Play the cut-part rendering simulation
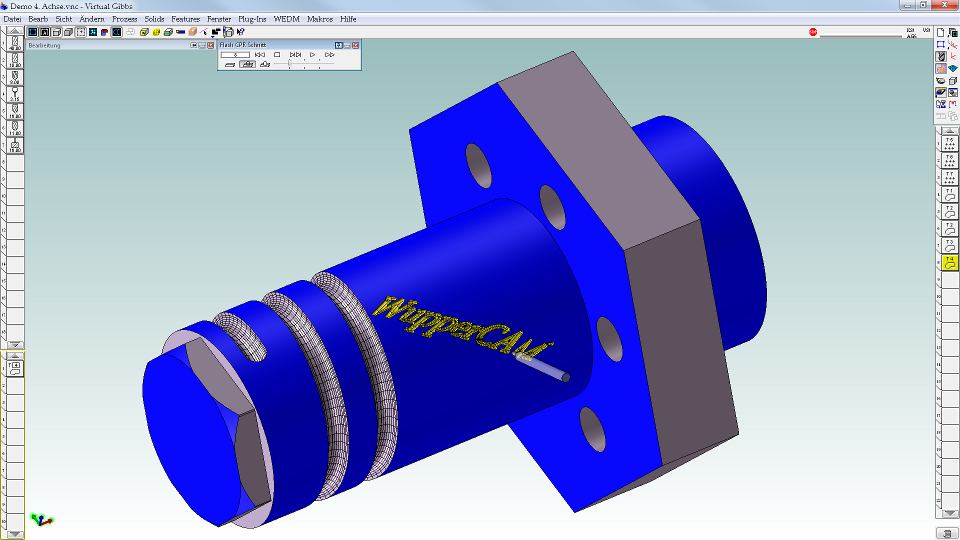The width and height of the screenshot is (960, 540). click(312, 54)
